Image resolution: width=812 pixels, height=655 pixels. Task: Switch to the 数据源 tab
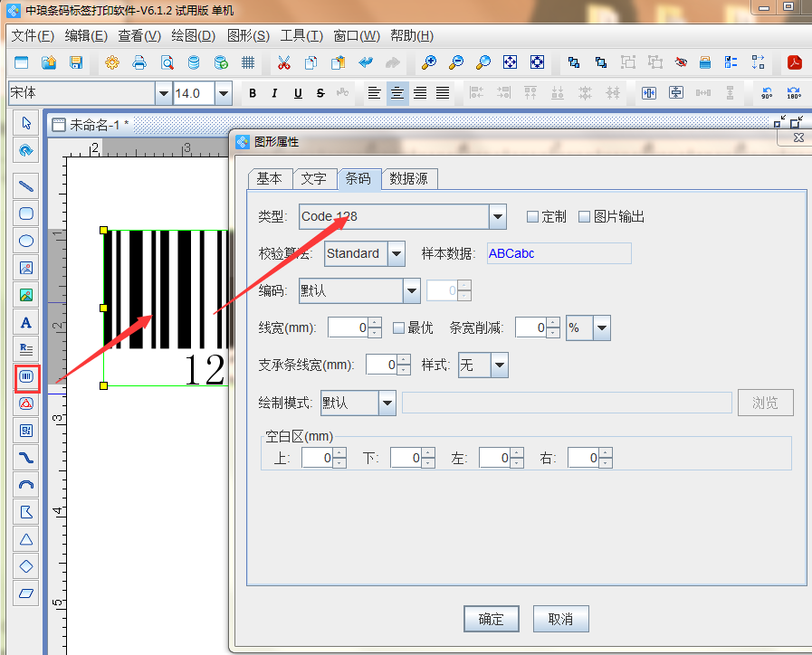click(x=408, y=179)
